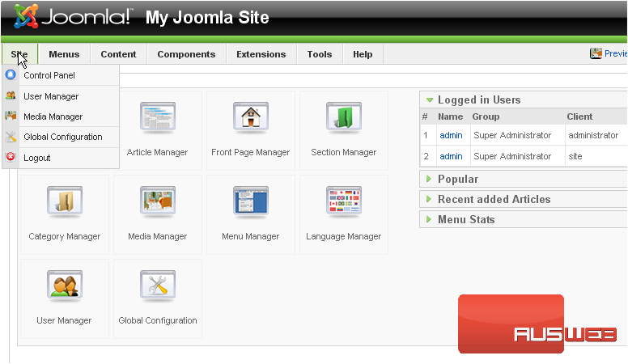
Task: Expand the Popular panel
Action: (x=457, y=179)
